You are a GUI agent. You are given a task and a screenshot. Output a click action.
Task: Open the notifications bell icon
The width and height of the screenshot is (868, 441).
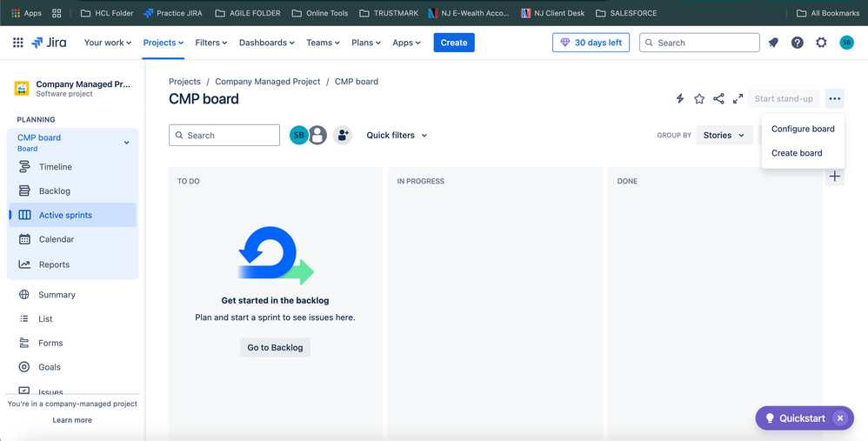point(773,43)
